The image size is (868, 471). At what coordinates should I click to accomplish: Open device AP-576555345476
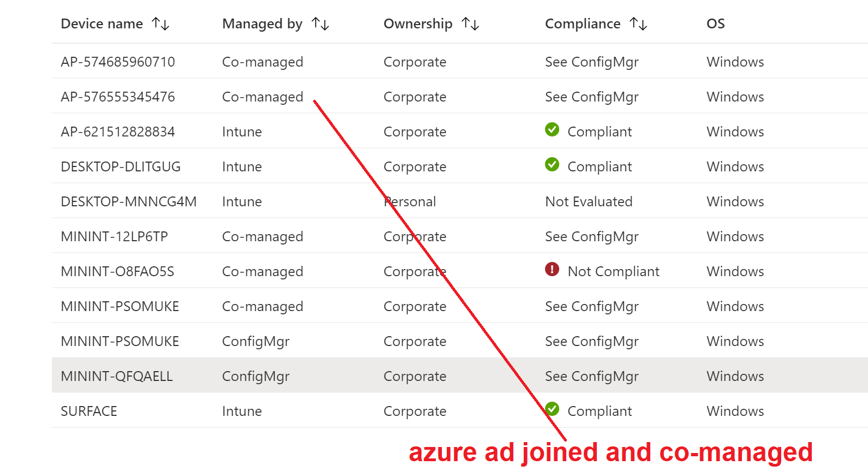pyautogui.click(x=118, y=97)
